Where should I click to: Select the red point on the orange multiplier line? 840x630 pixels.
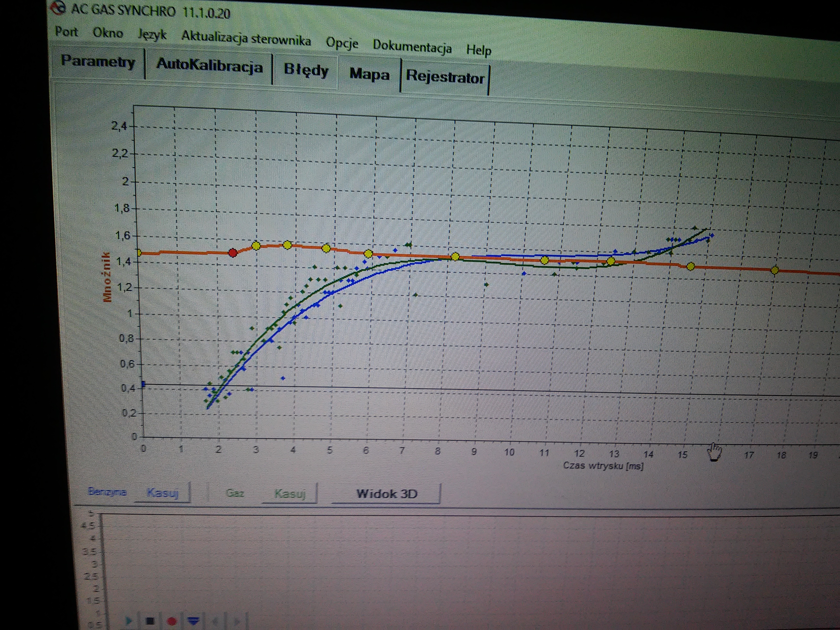click(233, 252)
